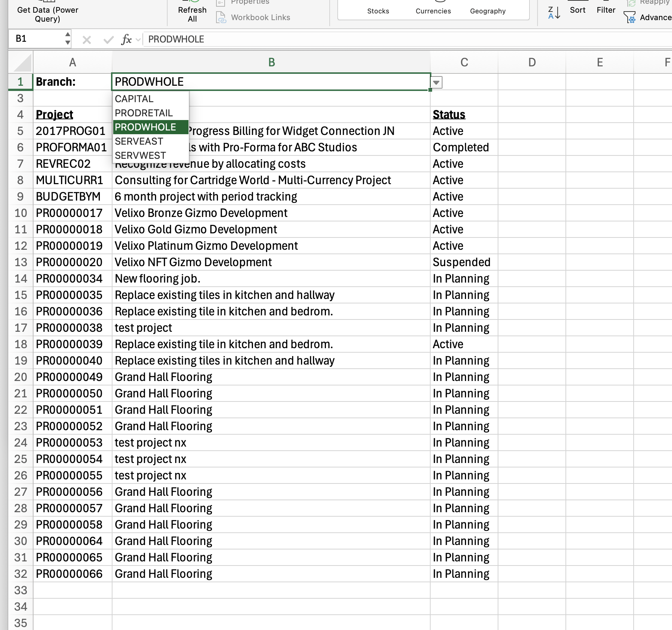Click Velixo Platinum Gizmo Development description
This screenshot has width=672, height=630.
tap(271, 246)
